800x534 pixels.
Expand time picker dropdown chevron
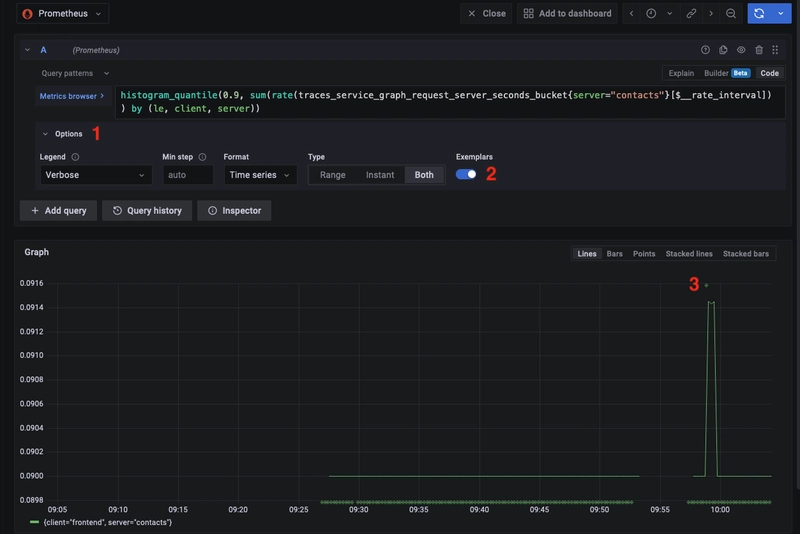tap(670, 14)
